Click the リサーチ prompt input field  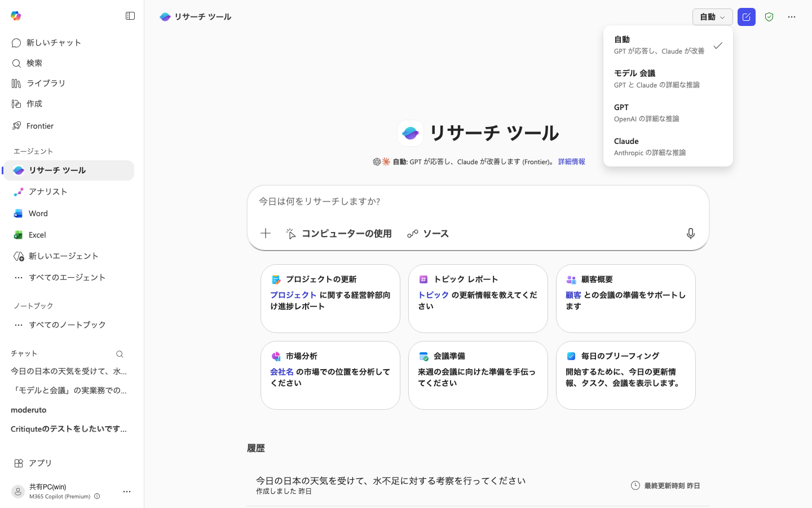click(478, 202)
